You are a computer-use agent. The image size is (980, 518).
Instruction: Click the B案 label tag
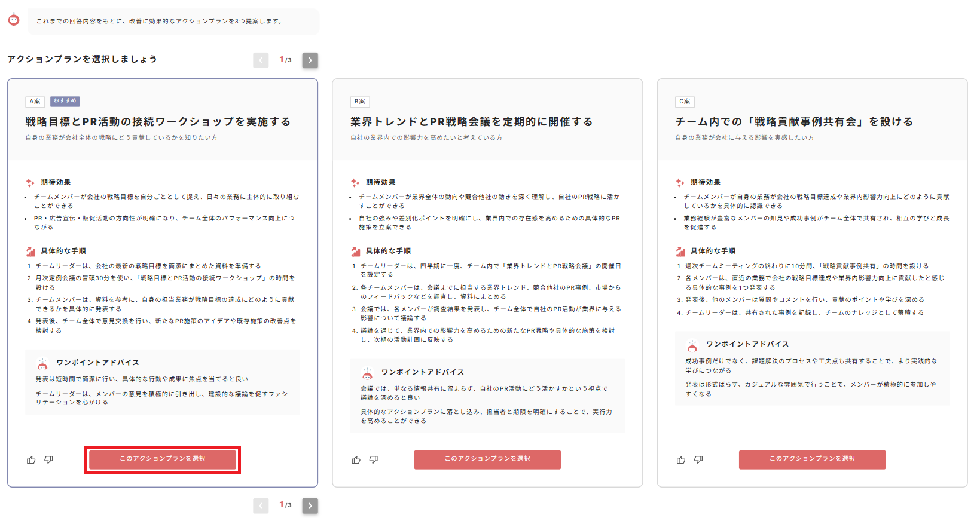point(360,102)
